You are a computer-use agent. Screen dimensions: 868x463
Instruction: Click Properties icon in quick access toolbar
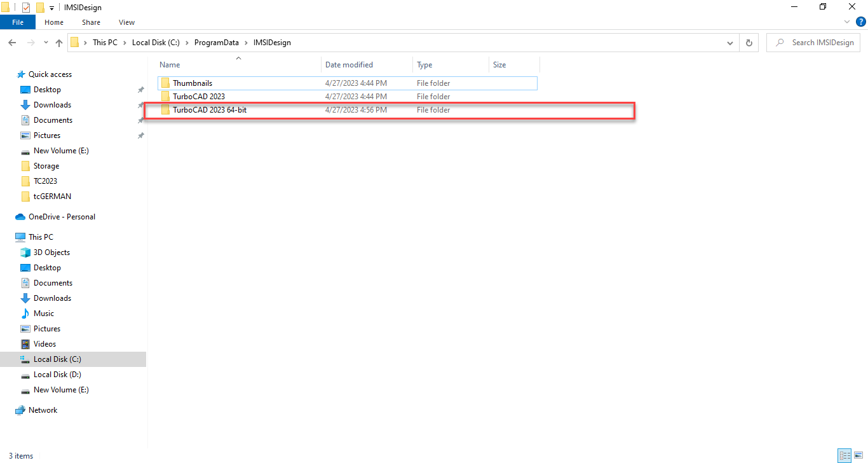tap(25, 8)
